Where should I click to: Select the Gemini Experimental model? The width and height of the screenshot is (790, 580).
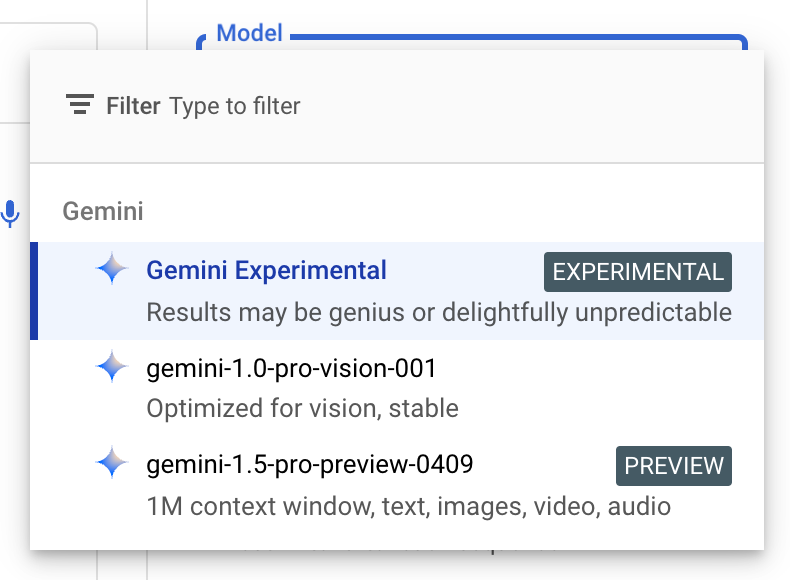(397, 291)
